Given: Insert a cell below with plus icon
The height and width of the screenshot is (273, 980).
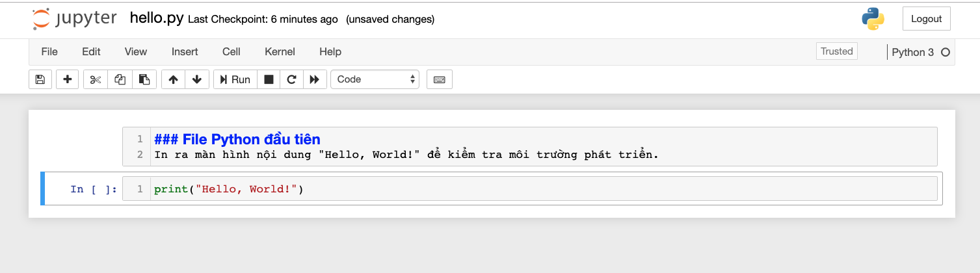Looking at the screenshot, I should pyautogui.click(x=67, y=79).
